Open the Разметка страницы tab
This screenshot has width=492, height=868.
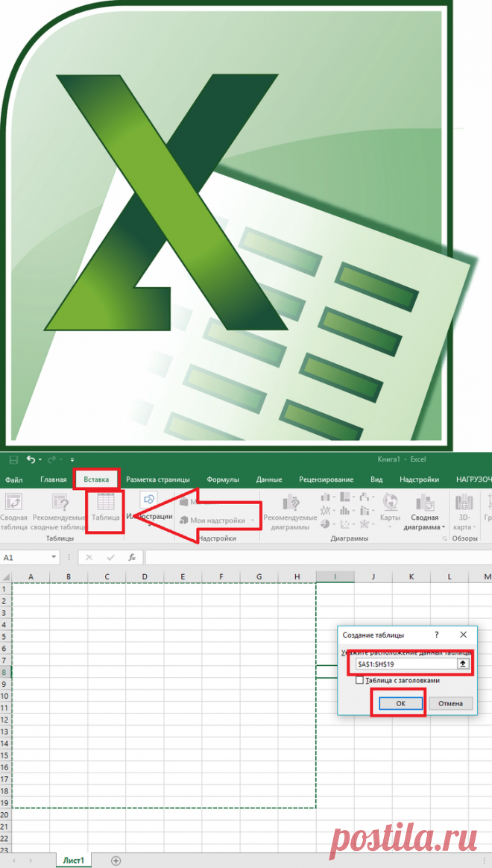158,479
